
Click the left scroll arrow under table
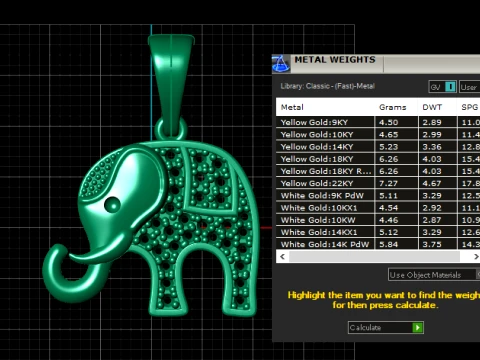coord(282,256)
